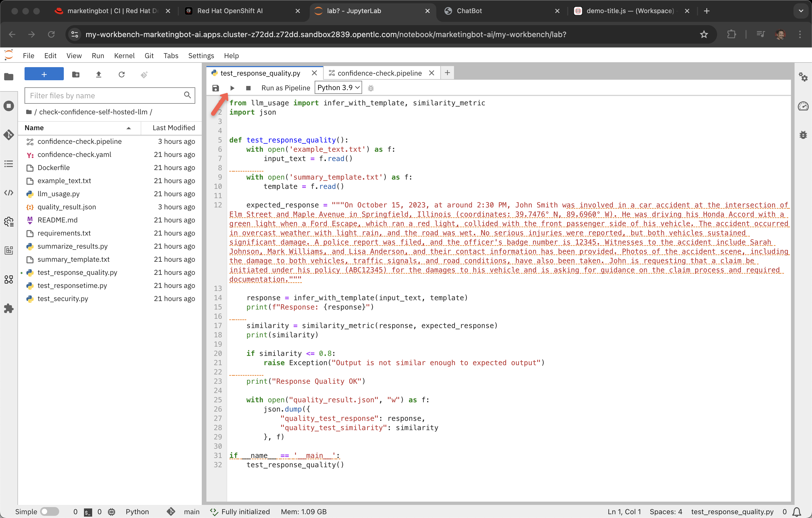Open the Table of Contents sidebar icon
This screenshot has width=812, height=518.
point(9,164)
